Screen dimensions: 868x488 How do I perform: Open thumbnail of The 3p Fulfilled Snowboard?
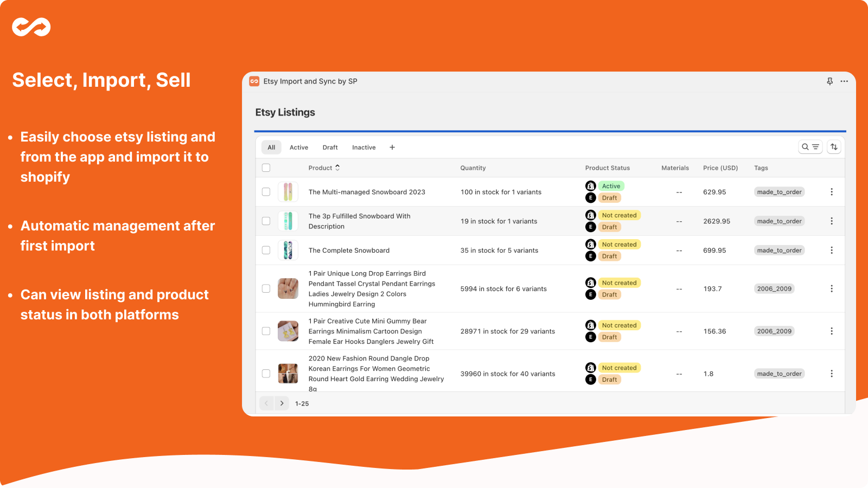[288, 221]
